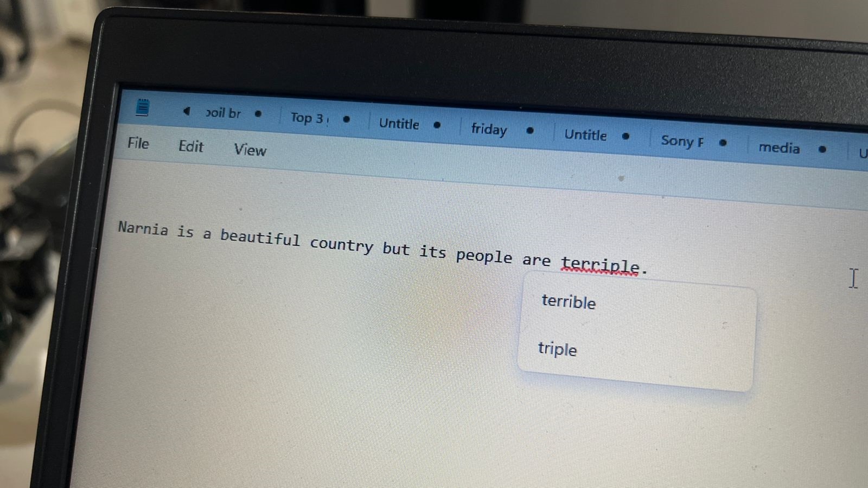This screenshot has width=868, height=488.
Task: Place cursor on the word 'Narnia'
Action: point(143,228)
